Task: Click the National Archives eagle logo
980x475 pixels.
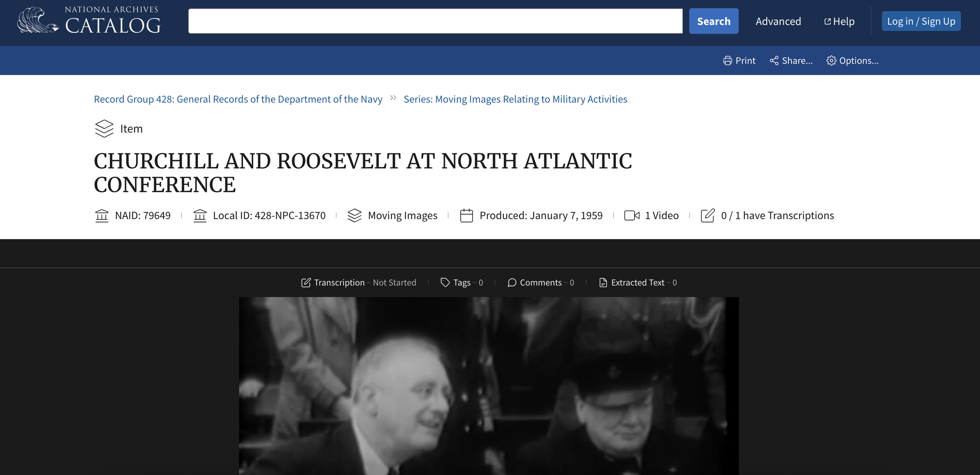Action: pos(37,20)
